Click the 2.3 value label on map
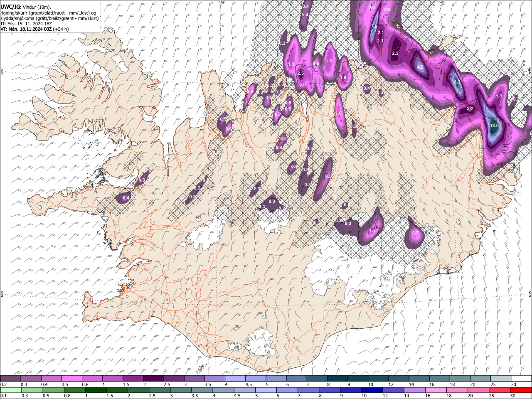Viewport: 532px width, 399px height. click(395, 53)
